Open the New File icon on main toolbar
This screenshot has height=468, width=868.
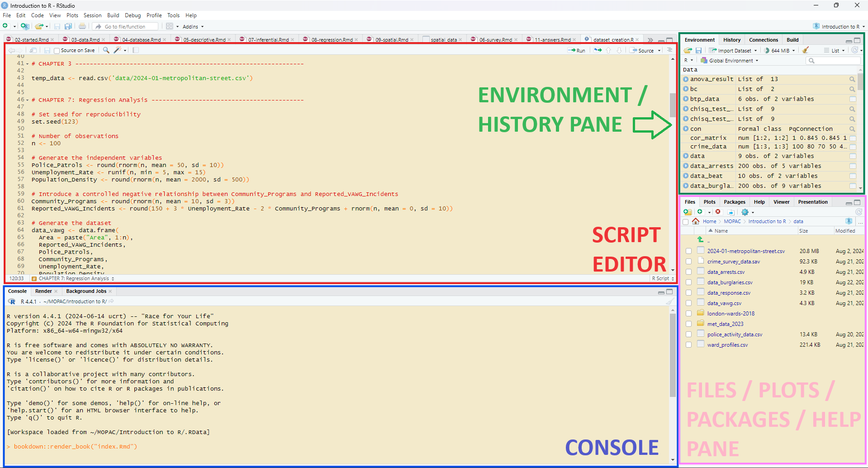pyautogui.click(x=6, y=26)
